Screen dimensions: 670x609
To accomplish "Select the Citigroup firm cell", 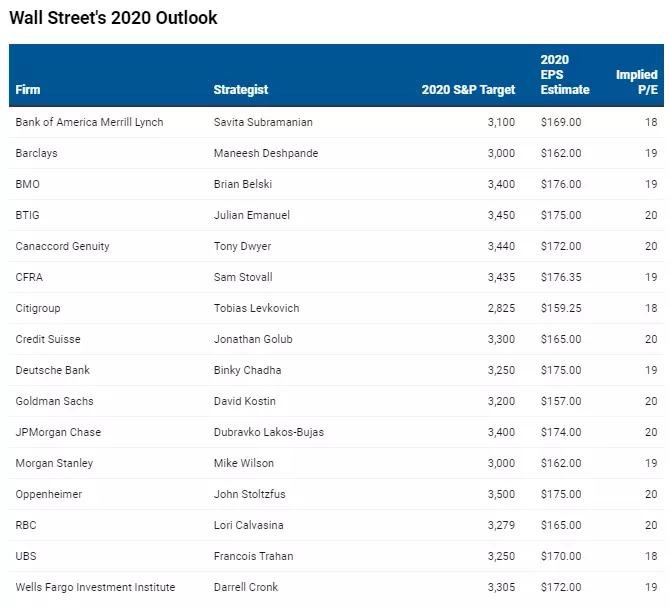I will (38, 309).
